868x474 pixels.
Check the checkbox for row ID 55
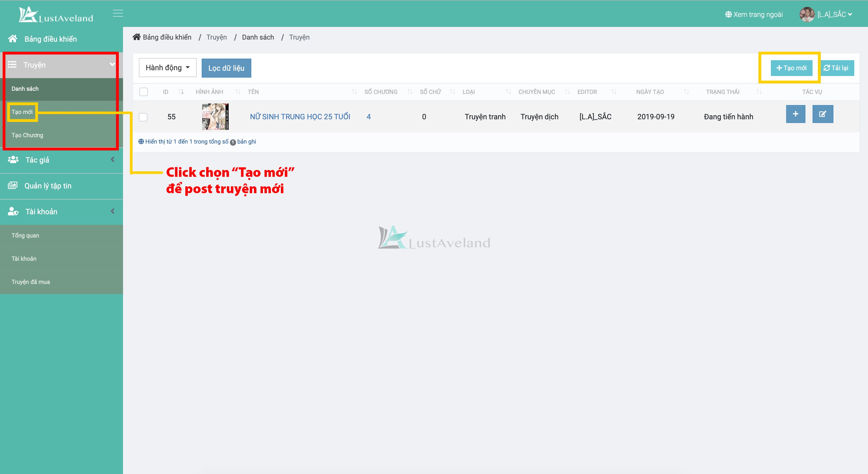[143, 117]
